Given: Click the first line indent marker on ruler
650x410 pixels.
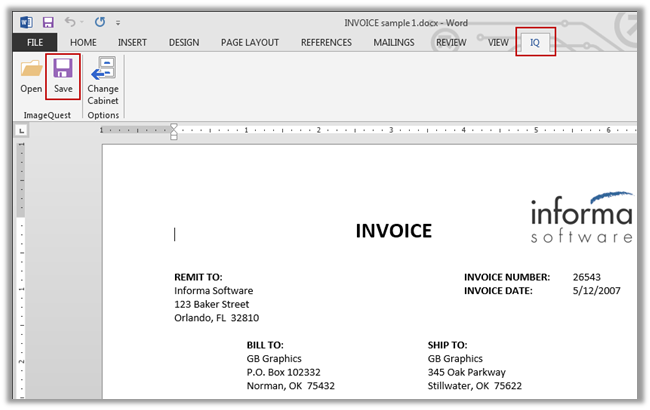Looking at the screenshot, I should pyautogui.click(x=174, y=127).
